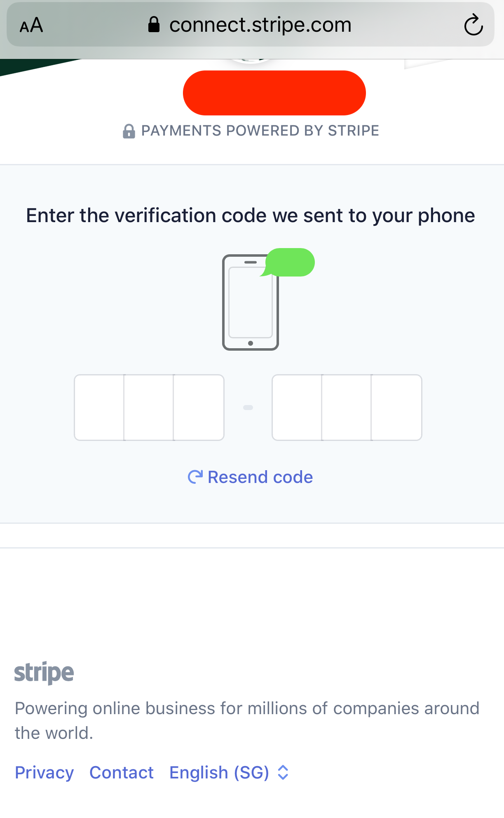Open the English (SG) language selector
This screenshot has height=818, width=504.
pyautogui.click(x=218, y=773)
